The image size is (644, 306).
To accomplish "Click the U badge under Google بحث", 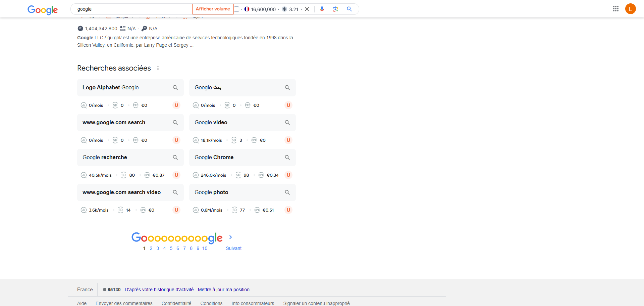I will point(288,105).
